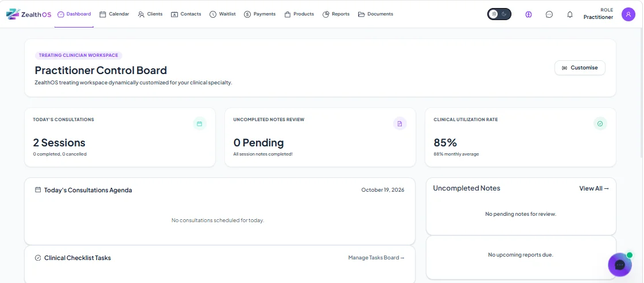
Task: Open the Contacts tab
Action: [186, 14]
